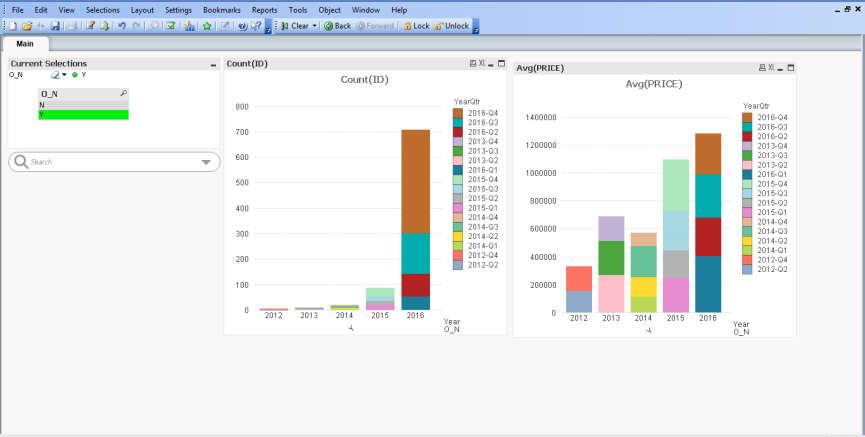Send Count(ID) chart to Excel
Image resolution: width=865 pixels, height=437 pixels.
tap(482, 64)
